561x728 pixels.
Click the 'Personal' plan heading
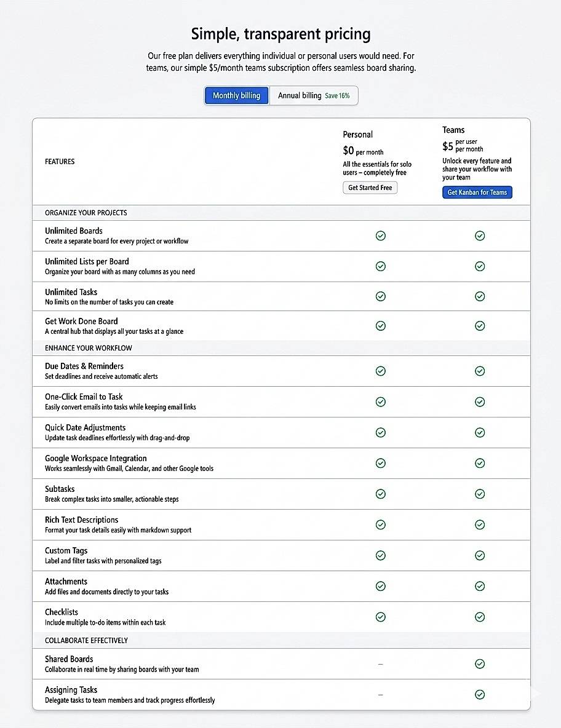click(x=357, y=134)
